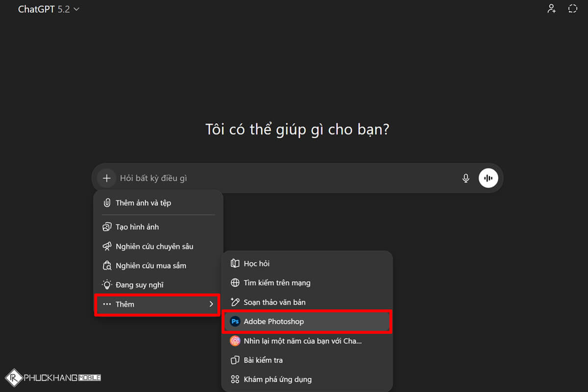This screenshot has height=392, width=588.
Task: Click Bài kiểm tra in the submenu
Action: pos(261,360)
